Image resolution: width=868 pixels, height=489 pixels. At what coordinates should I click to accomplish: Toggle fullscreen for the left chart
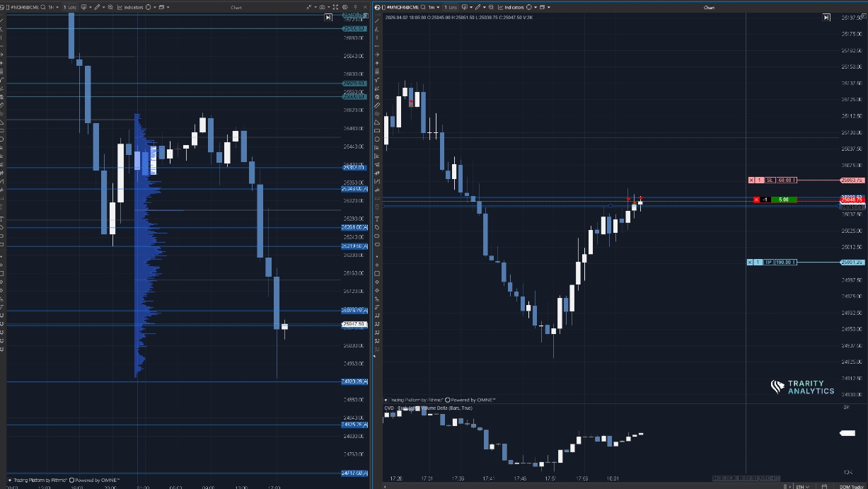[x=335, y=7]
